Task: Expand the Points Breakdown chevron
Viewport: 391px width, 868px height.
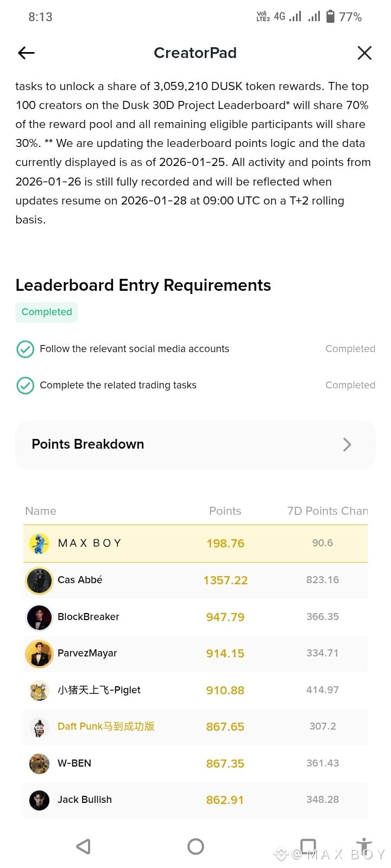Action: pyautogui.click(x=347, y=445)
